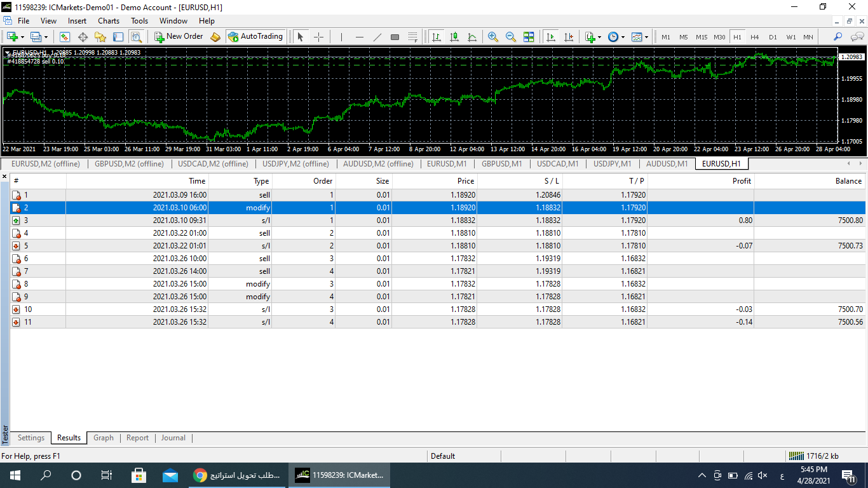
Task: Select the D1 timeframe
Action: click(x=773, y=37)
